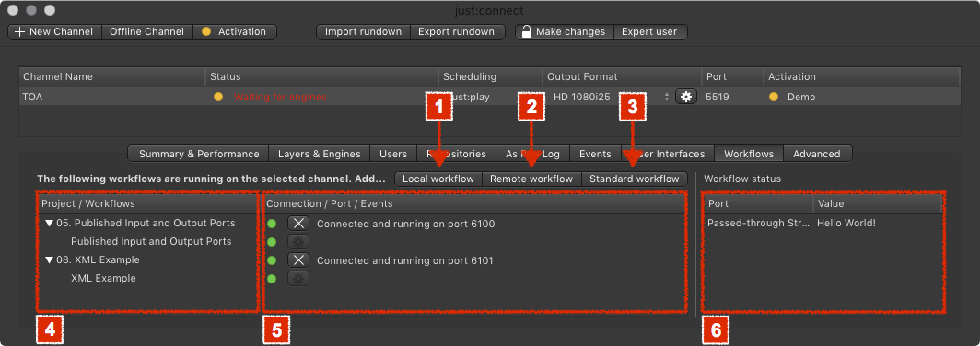
Task: Open the HD 1080i25 output format dropdown
Action: pyautogui.click(x=611, y=97)
